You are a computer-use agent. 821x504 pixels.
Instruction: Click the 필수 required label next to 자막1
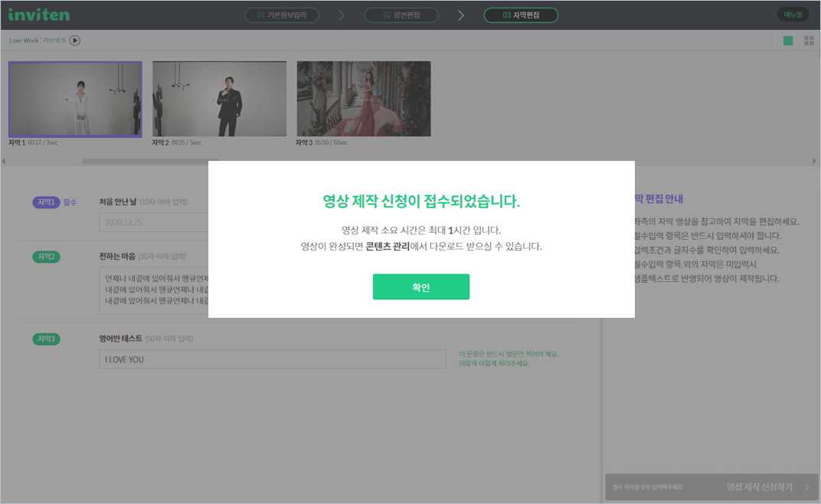70,202
